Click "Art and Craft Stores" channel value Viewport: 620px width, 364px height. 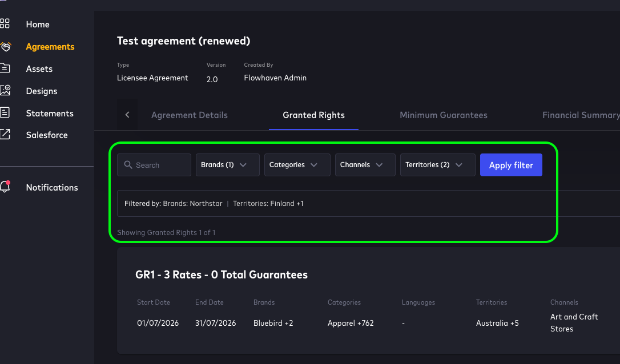(574, 323)
